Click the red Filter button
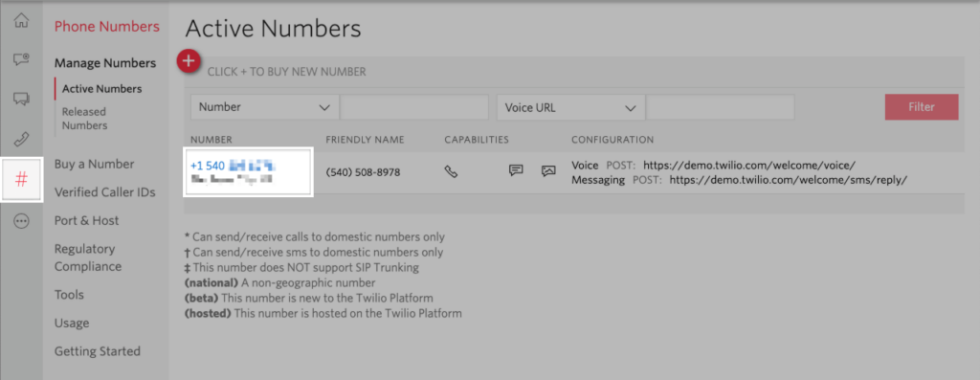This screenshot has height=380, width=980. click(922, 107)
